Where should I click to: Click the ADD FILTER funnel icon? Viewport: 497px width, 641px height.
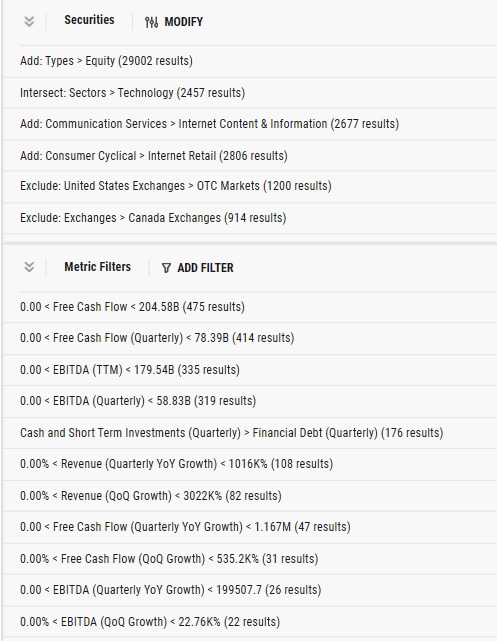pyautogui.click(x=166, y=268)
